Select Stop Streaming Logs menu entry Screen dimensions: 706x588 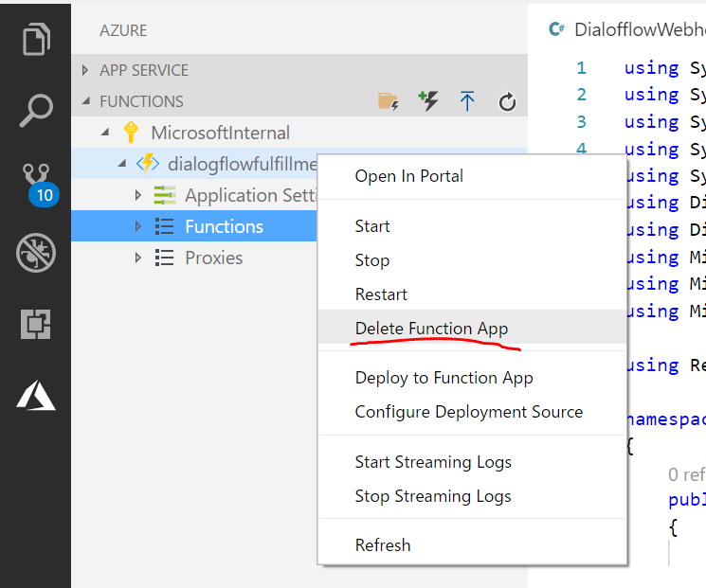[472, 496]
